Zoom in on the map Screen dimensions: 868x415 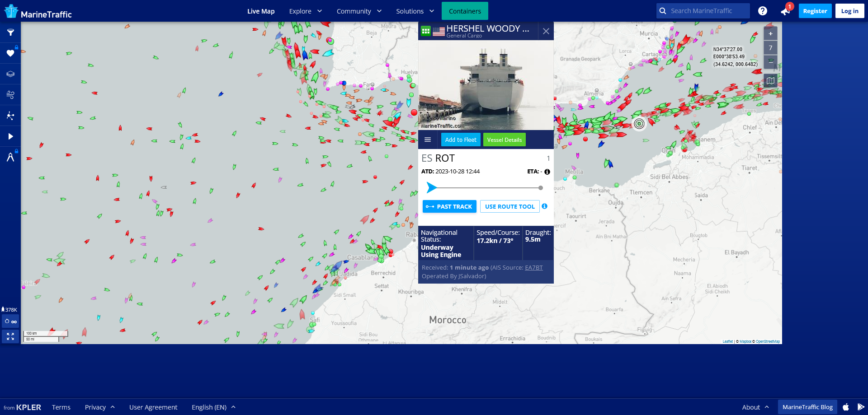(x=770, y=33)
